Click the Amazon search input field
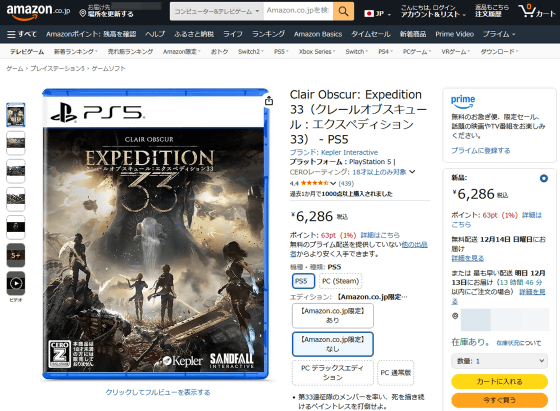Screen dimensions: 560x411 pos(298,11)
